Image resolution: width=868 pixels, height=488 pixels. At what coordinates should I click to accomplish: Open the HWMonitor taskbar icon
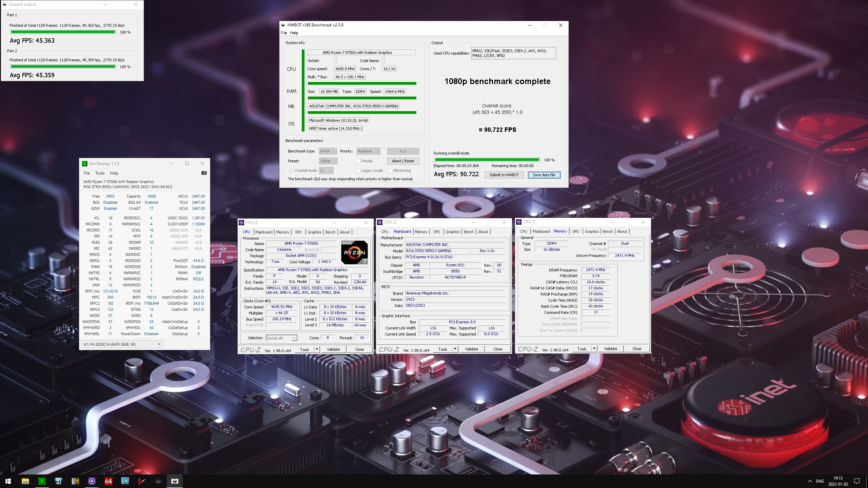(x=58, y=481)
